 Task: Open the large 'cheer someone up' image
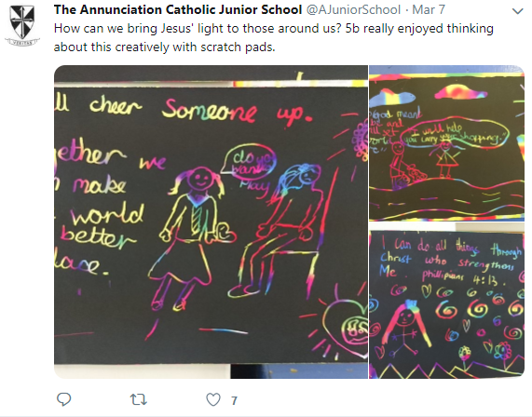211,222
